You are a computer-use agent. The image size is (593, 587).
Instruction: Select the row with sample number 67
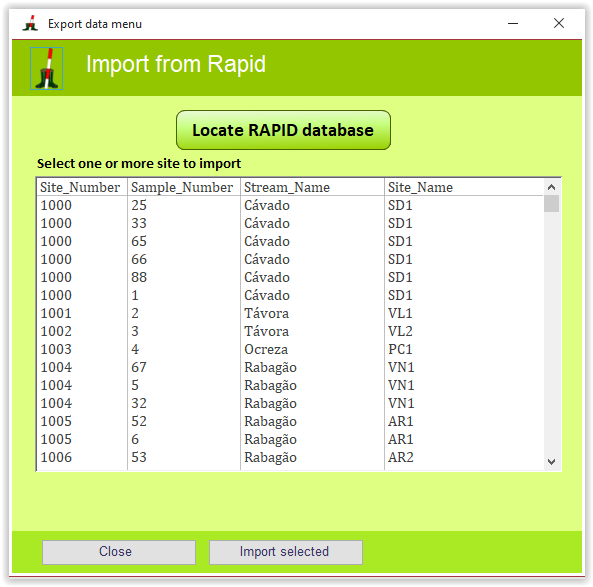[290, 367]
